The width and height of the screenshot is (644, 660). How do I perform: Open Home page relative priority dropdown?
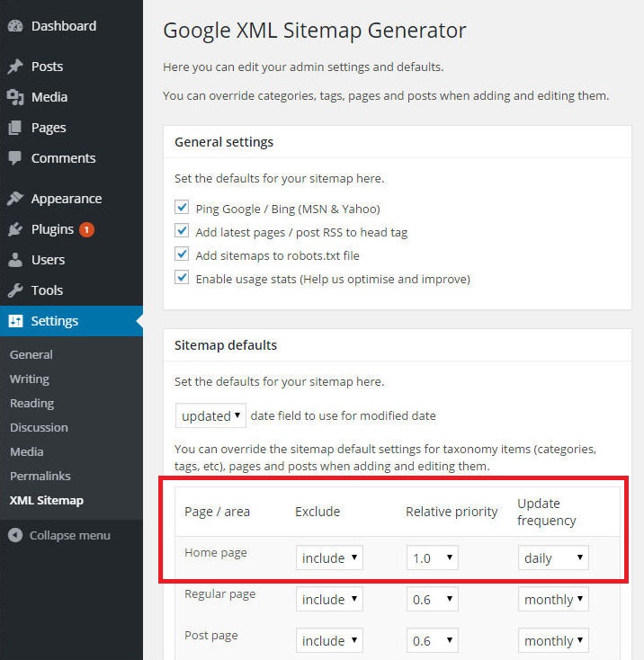[432, 558]
